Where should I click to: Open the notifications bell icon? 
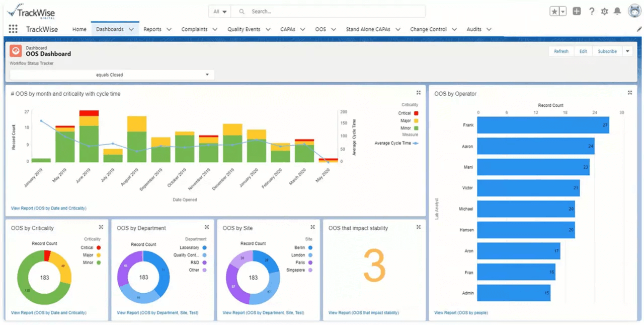[617, 11]
